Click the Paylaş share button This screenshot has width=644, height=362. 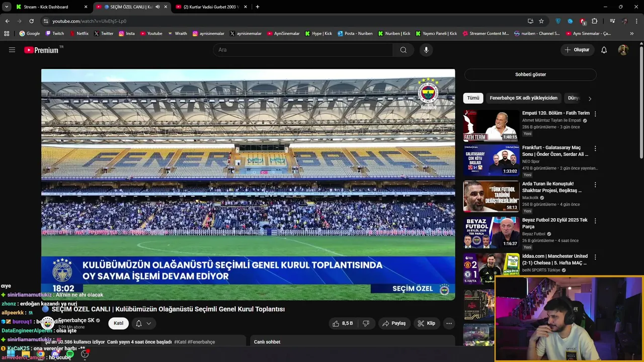tap(394, 323)
